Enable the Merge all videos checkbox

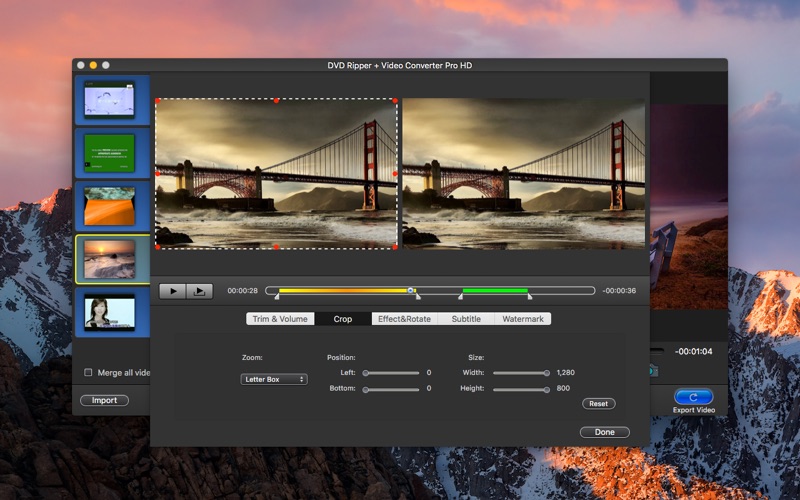(88, 373)
